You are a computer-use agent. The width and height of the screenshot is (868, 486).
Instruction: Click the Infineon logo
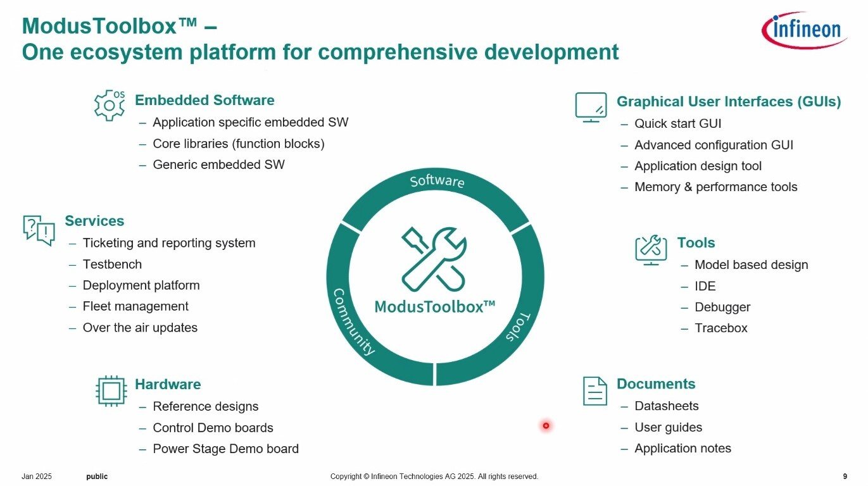pos(804,29)
